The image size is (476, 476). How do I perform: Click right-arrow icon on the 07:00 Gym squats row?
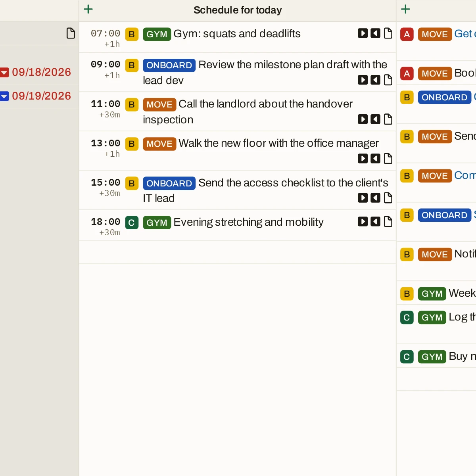tap(363, 33)
